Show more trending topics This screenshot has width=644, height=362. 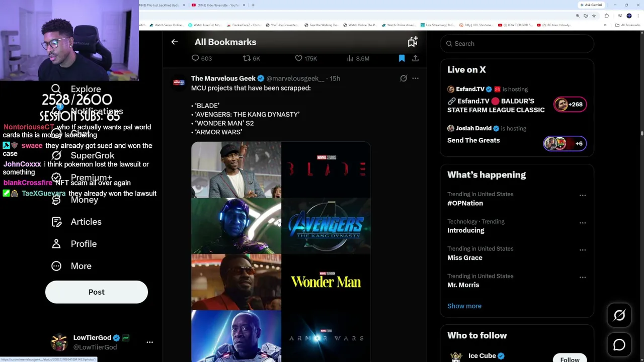pos(464,306)
